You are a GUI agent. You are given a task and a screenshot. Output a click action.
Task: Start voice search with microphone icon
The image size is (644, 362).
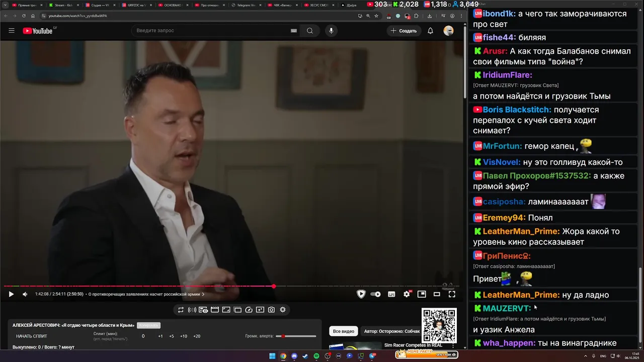coord(331,31)
